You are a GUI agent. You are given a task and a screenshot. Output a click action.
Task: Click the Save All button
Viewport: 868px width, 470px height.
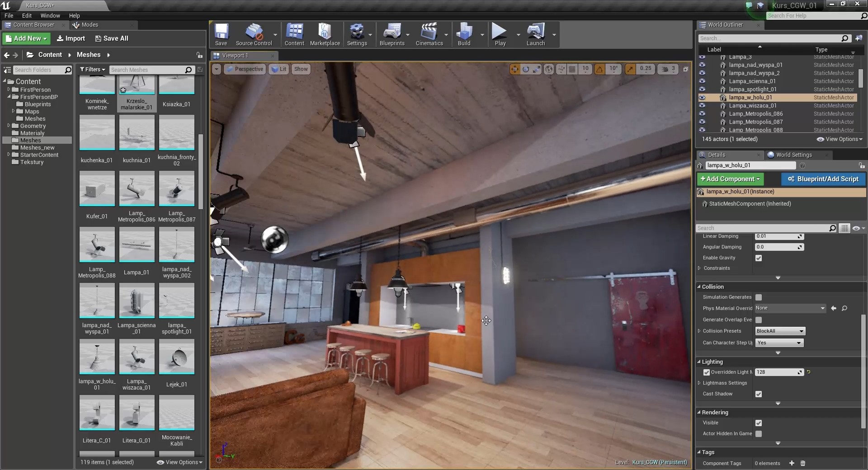[112, 38]
